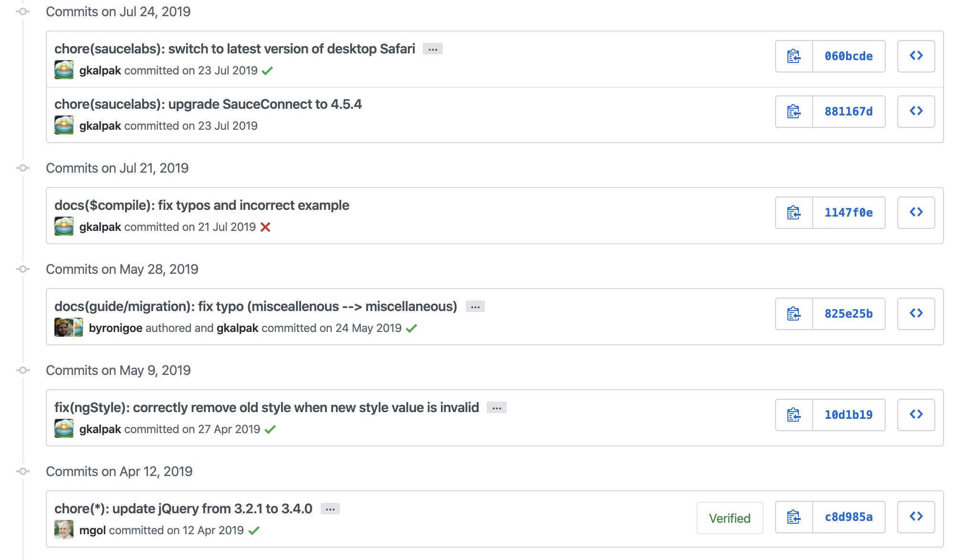Copy full SHA for commit c8d985a
Viewport: 964px width, 560px height.
click(x=794, y=517)
